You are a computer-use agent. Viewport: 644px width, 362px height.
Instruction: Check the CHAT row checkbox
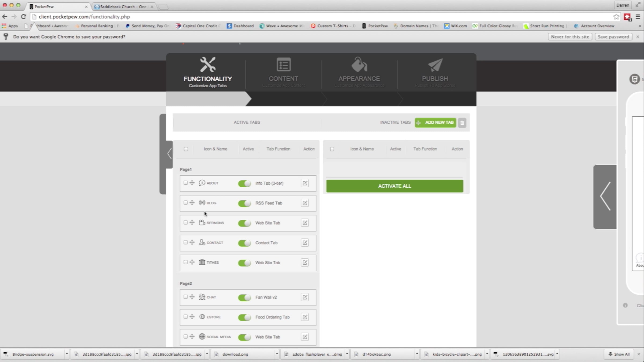[185, 297]
